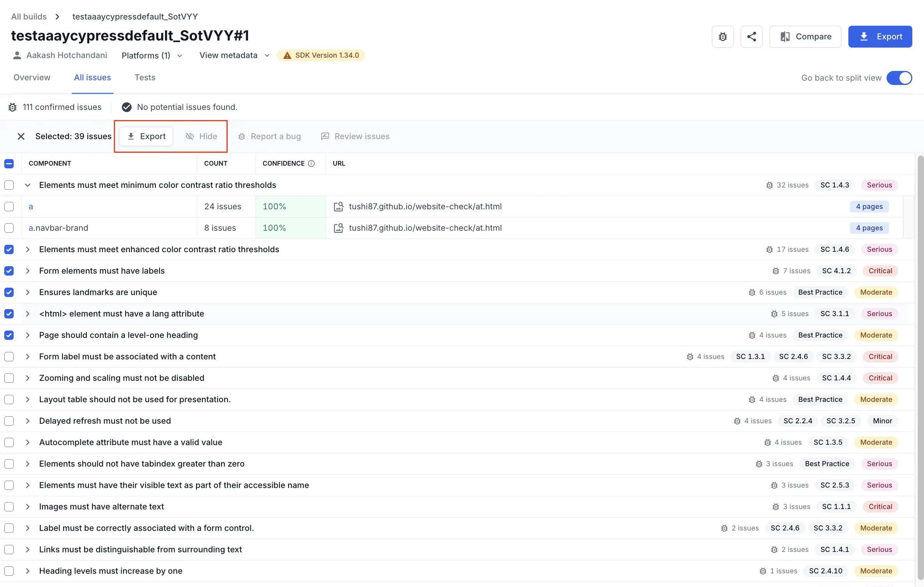Click 4 pages badge in a.navbar-brand row

pos(869,228)
